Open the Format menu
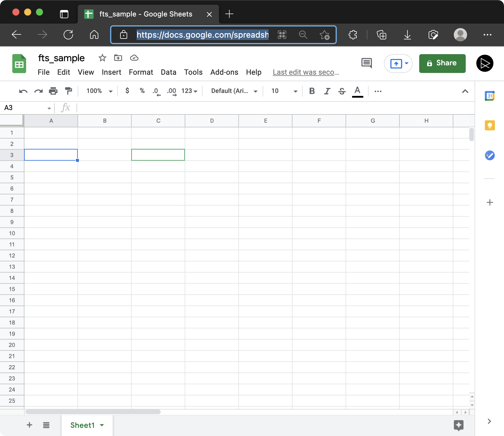This screenshot has width=504, height=436. pos(141,72)
